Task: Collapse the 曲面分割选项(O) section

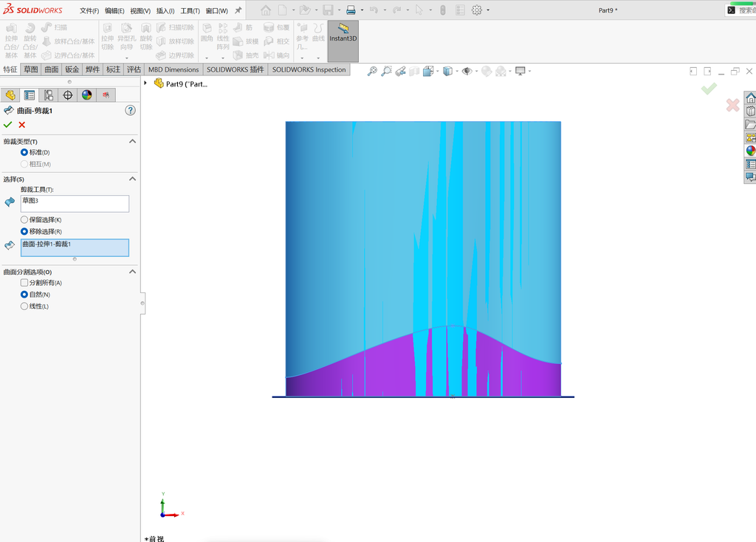Action: tap(133, 272)
